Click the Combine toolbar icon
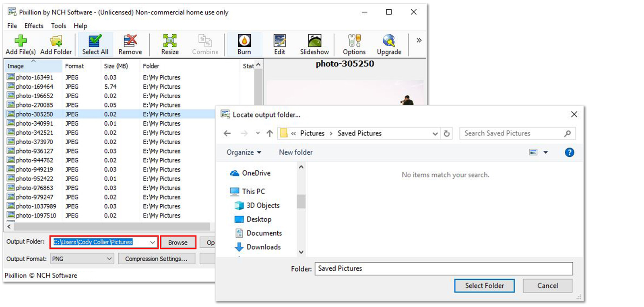The width and height of the screenshot is (644, 307). coord(205,45)
